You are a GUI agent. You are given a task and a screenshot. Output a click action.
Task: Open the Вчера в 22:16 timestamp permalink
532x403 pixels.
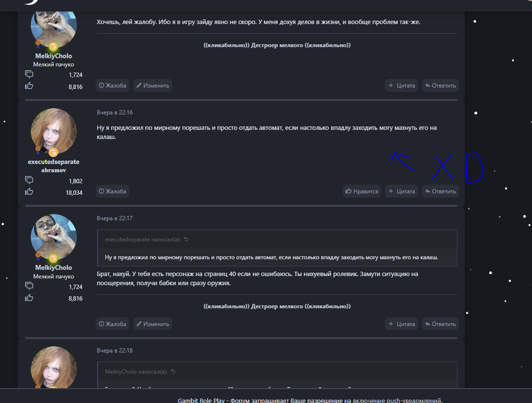pyautogui.click(x=115, y=113)
